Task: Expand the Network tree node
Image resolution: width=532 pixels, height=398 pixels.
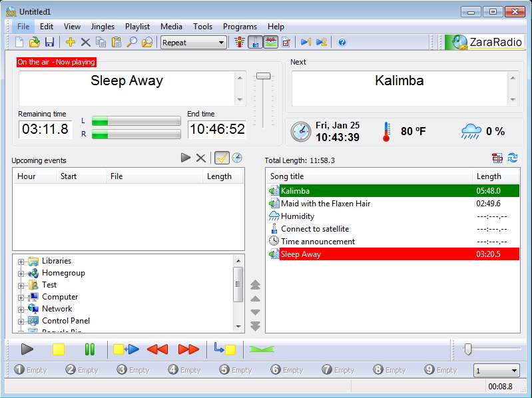Action: coord(21,309)
